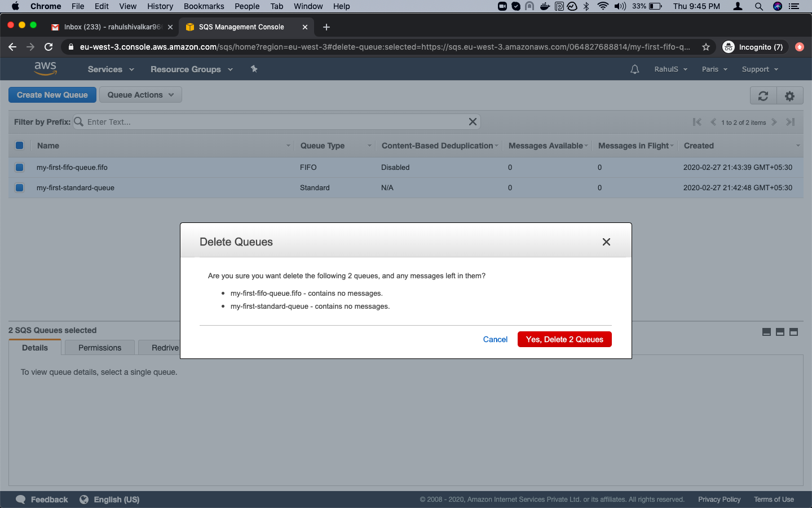This screenshot has height=508, width=812.
Task: Click the refresh queues icon
Action: (x=763, y=96)
